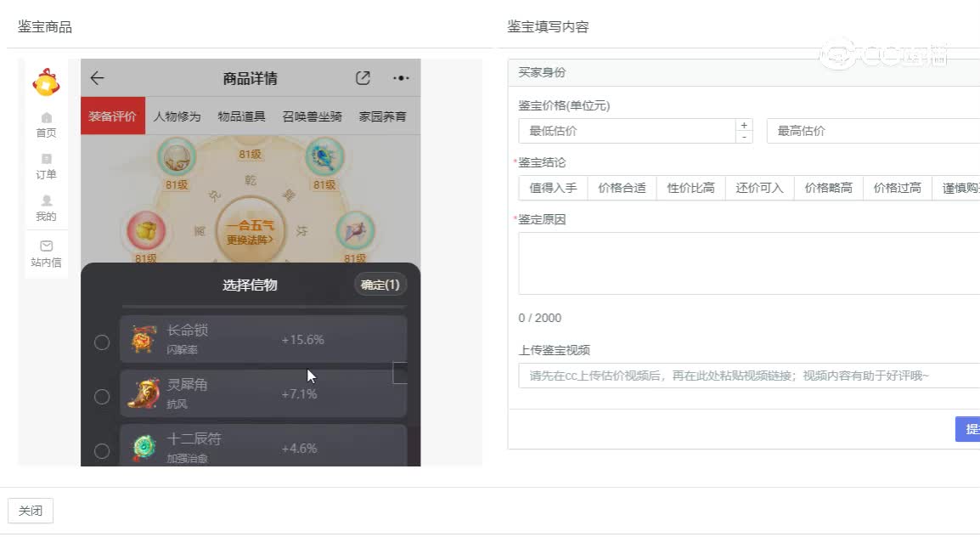Select the 长命锁 radio button
The height and width of the screenshot is (537, 980).
102,342
